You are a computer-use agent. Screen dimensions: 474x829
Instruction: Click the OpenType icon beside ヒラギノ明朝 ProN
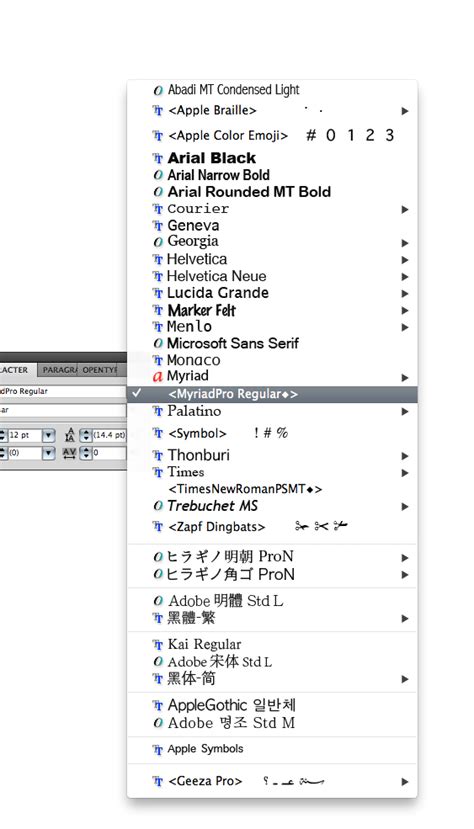pyautogui.click(x=157, y=557)
